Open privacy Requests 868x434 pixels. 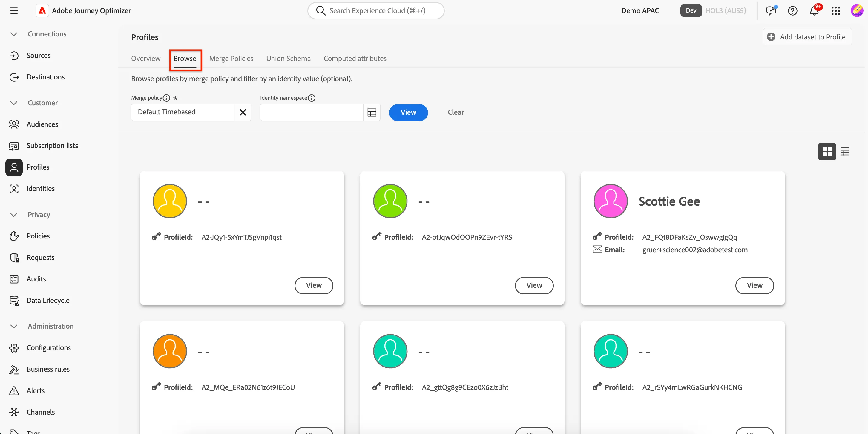pos(40,258)
